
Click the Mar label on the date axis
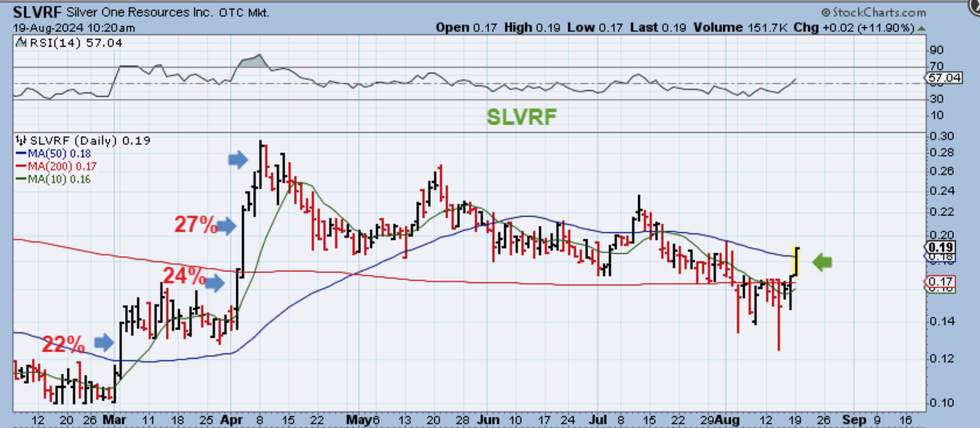(115, 420)
